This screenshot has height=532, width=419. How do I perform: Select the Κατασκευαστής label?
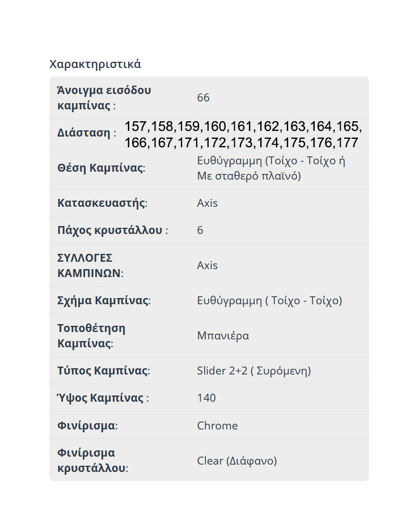coord(102,203)
